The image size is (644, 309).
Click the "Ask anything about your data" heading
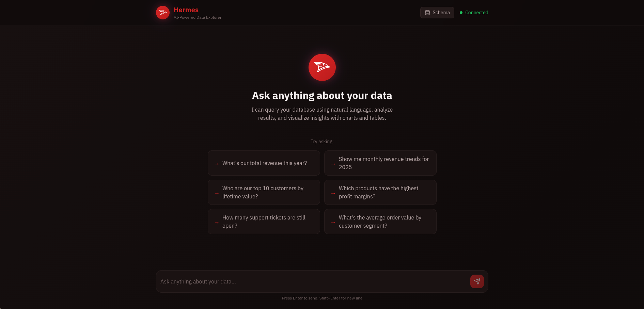point(322,96)
